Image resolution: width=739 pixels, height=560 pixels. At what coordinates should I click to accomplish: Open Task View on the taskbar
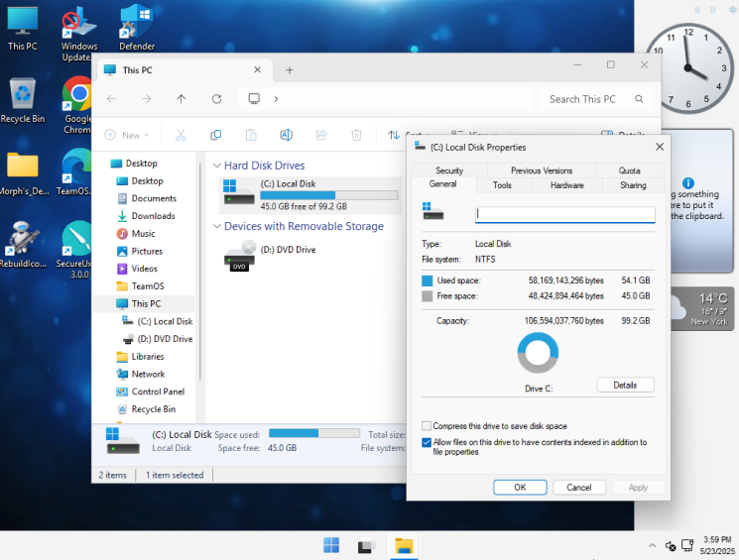point(367,545)
